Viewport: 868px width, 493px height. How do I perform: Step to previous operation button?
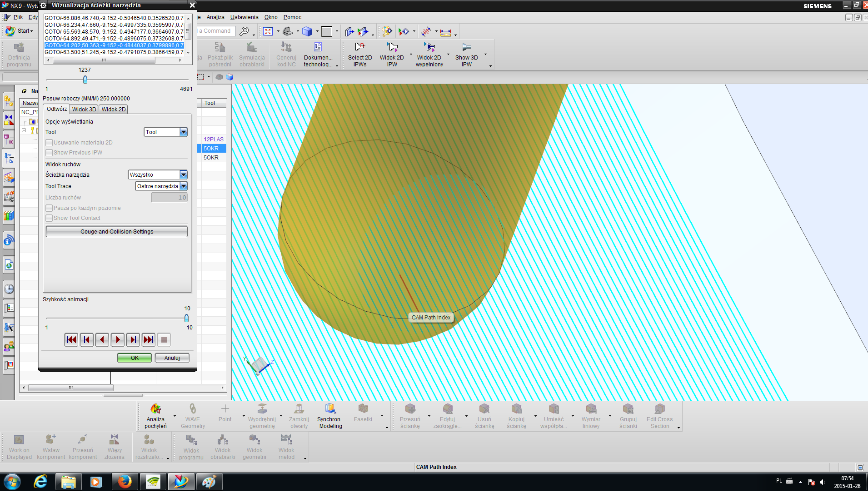[87, 340]
